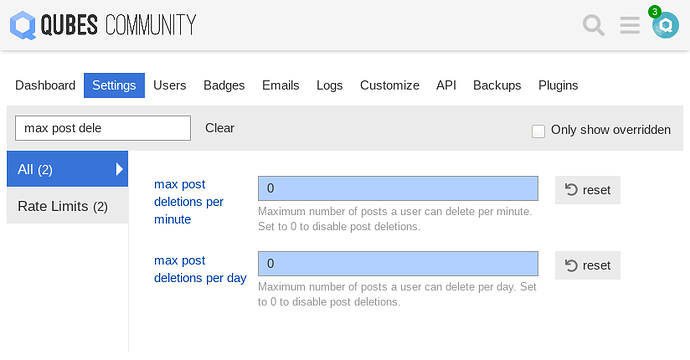
Task: Switch to the Dashboard tab
Action: tap(45, 85)
